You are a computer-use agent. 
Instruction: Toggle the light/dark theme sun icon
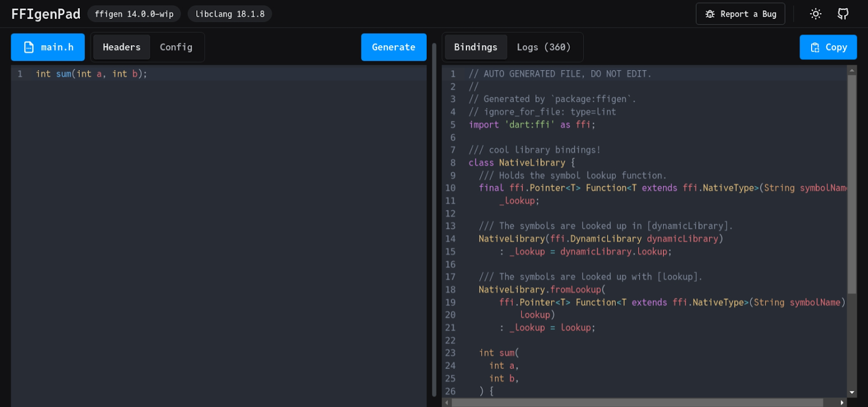click(x=815, y=14)
